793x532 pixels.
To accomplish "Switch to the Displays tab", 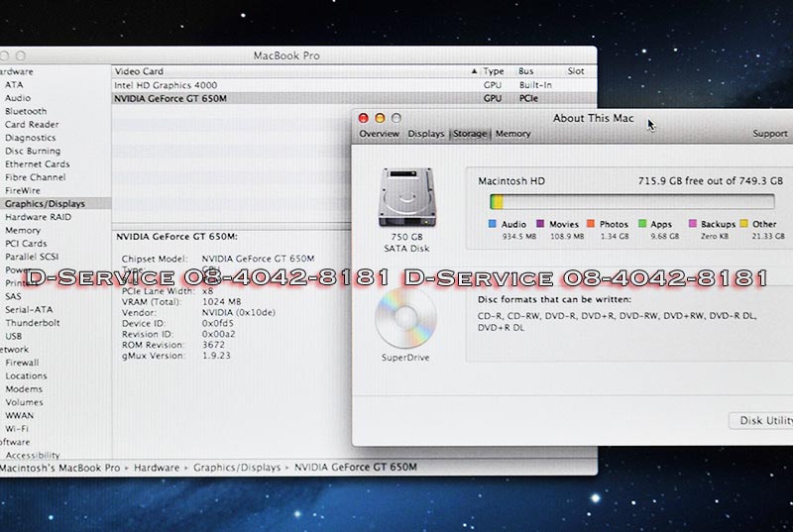I will (x=426, y=134).
